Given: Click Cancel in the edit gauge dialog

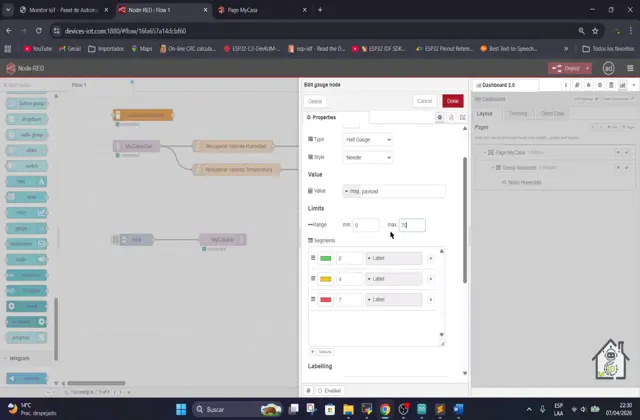Looking at the screenshot, I should [x=424, y=101].
